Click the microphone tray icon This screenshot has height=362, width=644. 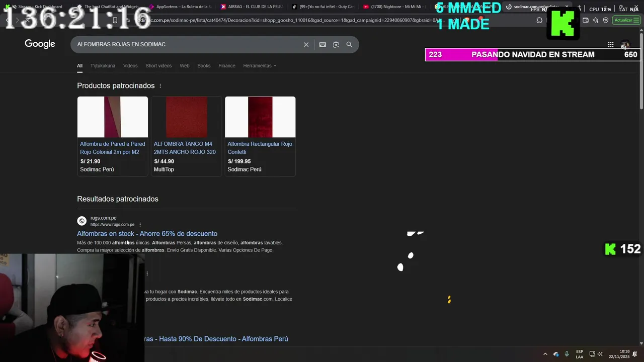tap(567, 354)
